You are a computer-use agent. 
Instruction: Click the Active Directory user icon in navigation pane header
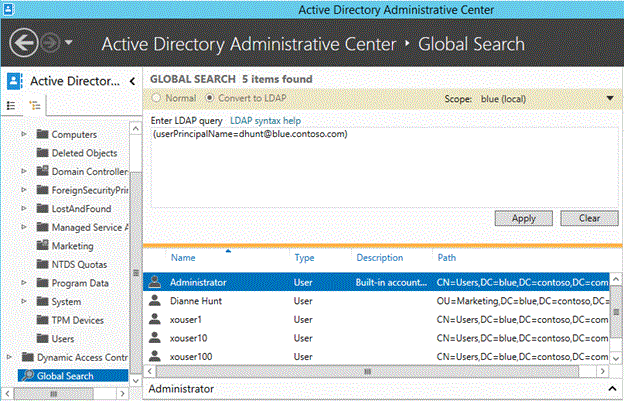14,81
